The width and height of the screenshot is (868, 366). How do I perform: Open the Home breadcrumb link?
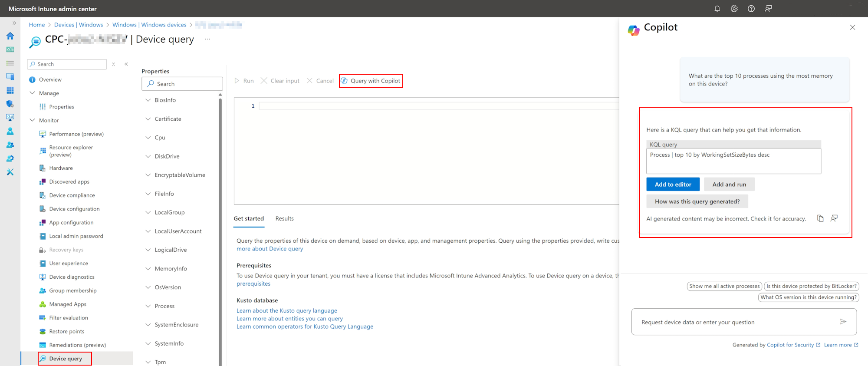[x=37, y=25]
